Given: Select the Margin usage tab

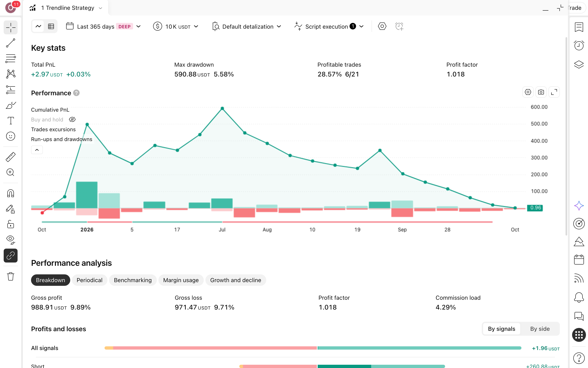Looking at the screenshot, I should point(181,280).
